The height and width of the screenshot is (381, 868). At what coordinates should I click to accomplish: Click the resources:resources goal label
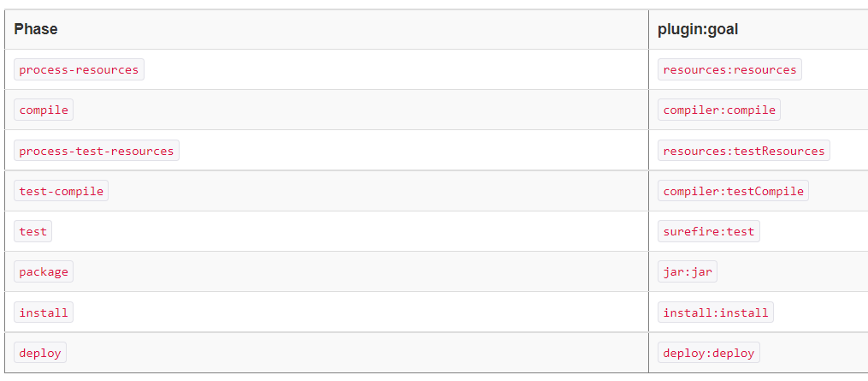pos(729,69)
